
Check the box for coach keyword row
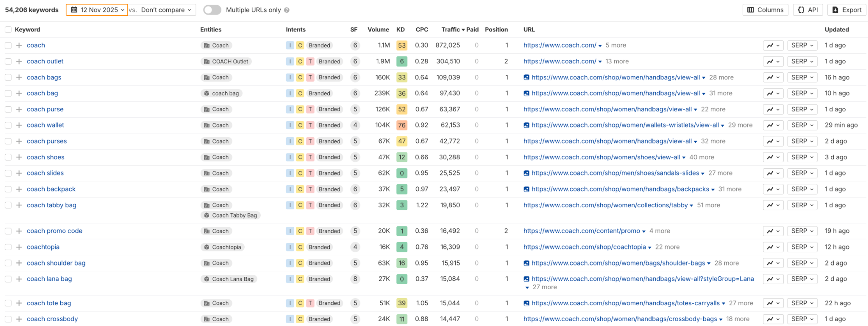point(8,45)
